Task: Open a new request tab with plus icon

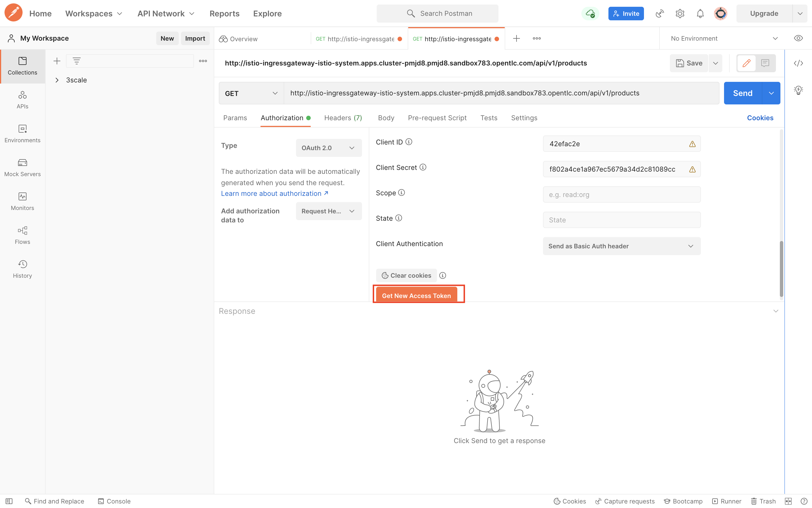Action: coord(517,38)
